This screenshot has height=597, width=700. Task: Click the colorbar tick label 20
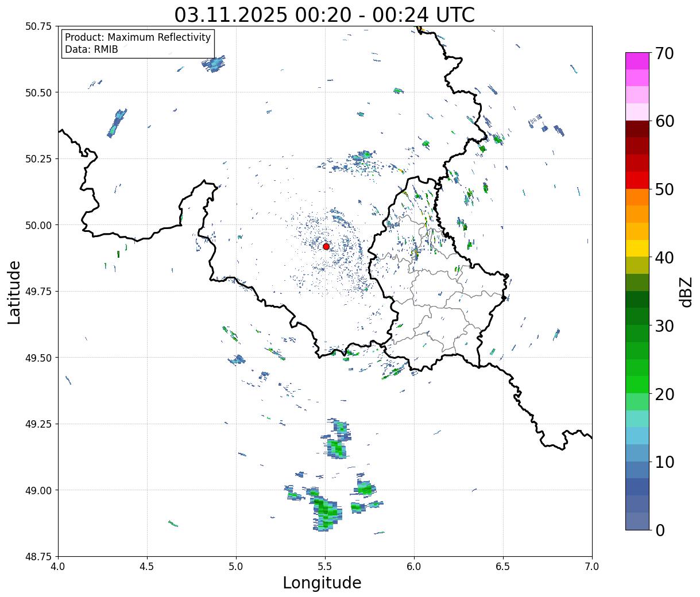[x=664, y=394]
